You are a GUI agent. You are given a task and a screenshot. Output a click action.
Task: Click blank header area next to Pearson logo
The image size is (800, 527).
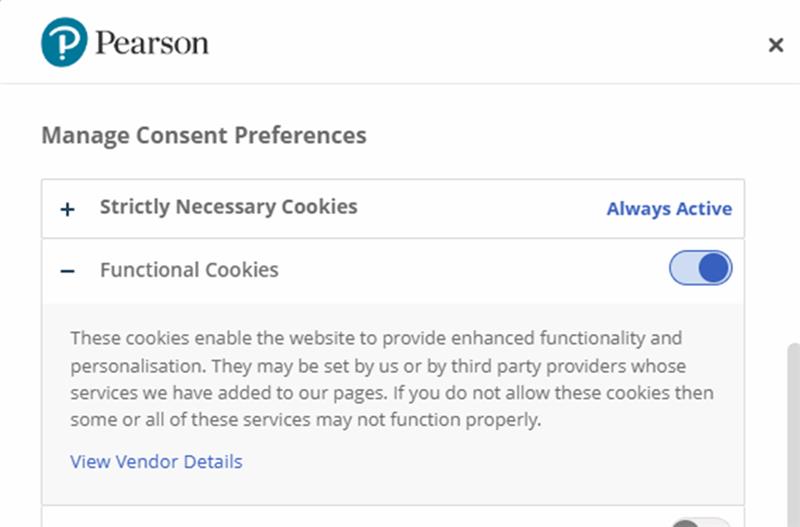[480, 43]
